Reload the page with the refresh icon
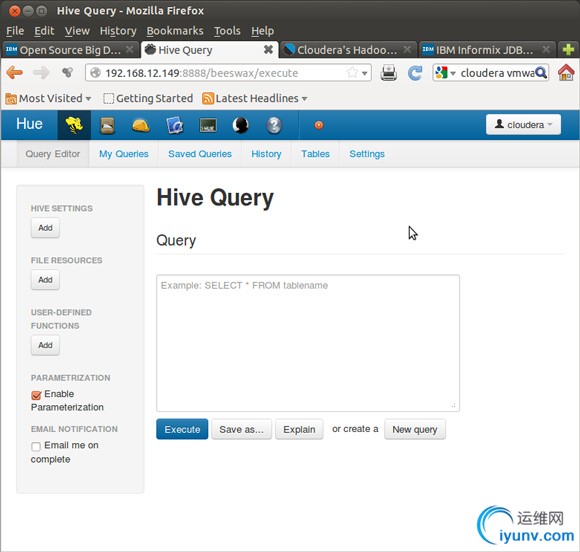This screenshot has width=580, height=552. click(x=415, y=73)
